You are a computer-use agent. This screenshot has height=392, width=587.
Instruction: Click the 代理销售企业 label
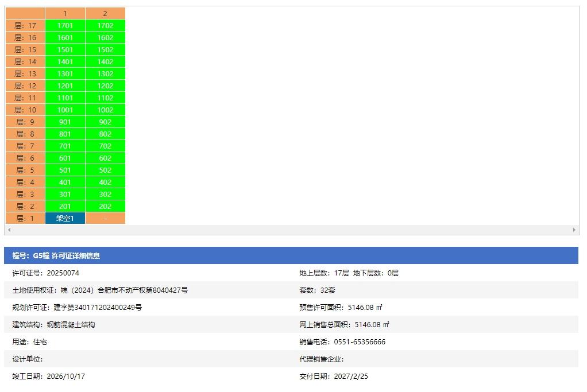(322, 359)
